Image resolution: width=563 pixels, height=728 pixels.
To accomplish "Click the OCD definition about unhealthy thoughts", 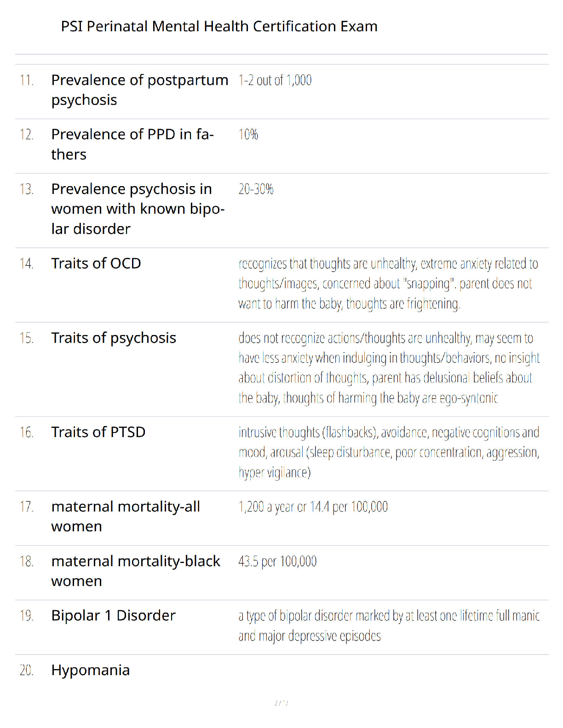I will [x=388, y=284].
